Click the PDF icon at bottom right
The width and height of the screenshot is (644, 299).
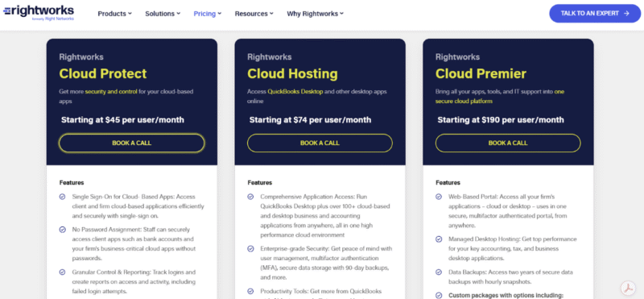click(628, 288)
